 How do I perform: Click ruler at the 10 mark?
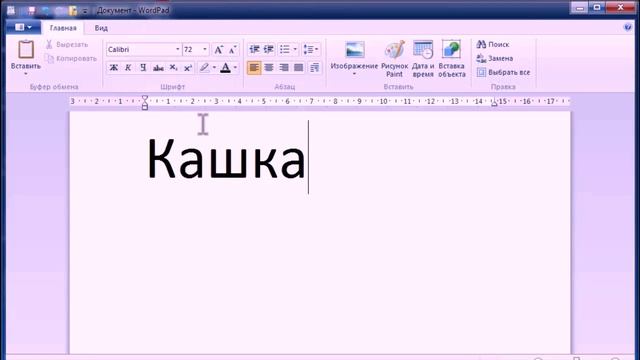tap(383, 101)
